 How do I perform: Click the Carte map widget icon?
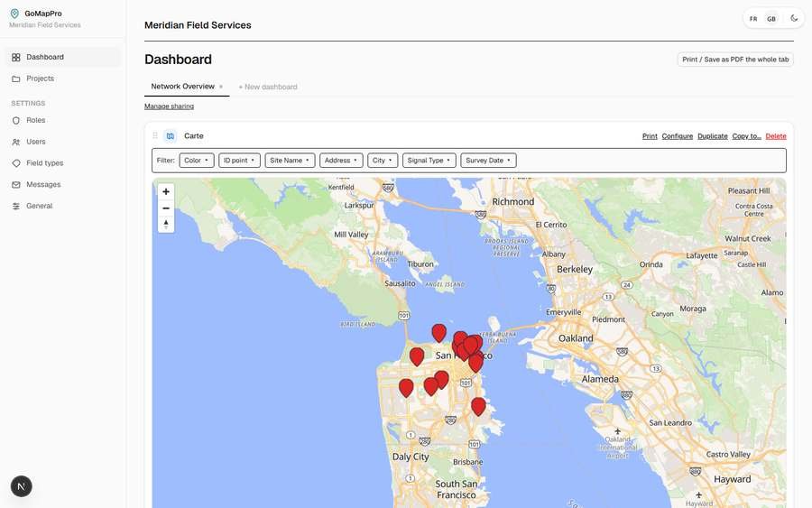(171, 136)
